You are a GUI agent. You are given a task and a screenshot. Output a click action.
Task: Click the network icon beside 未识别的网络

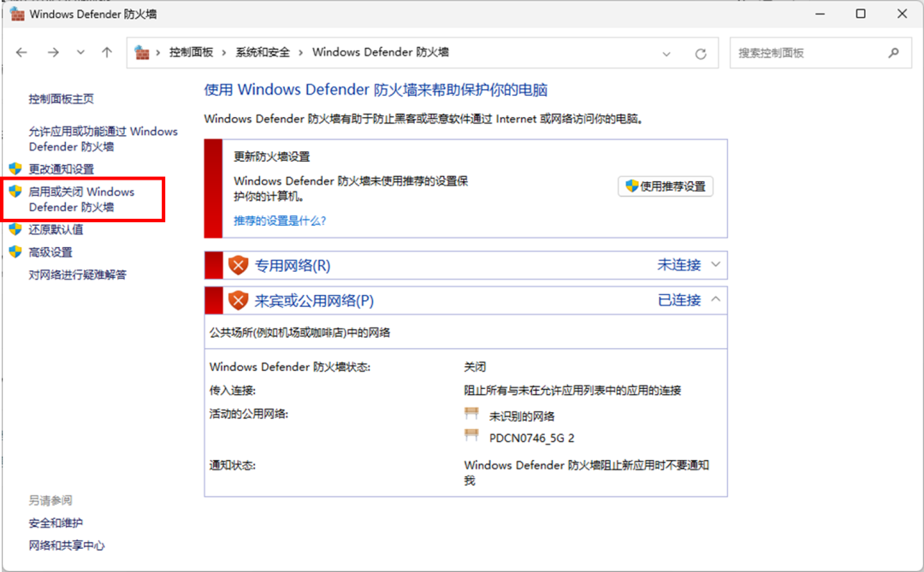(x=471, y=414)
